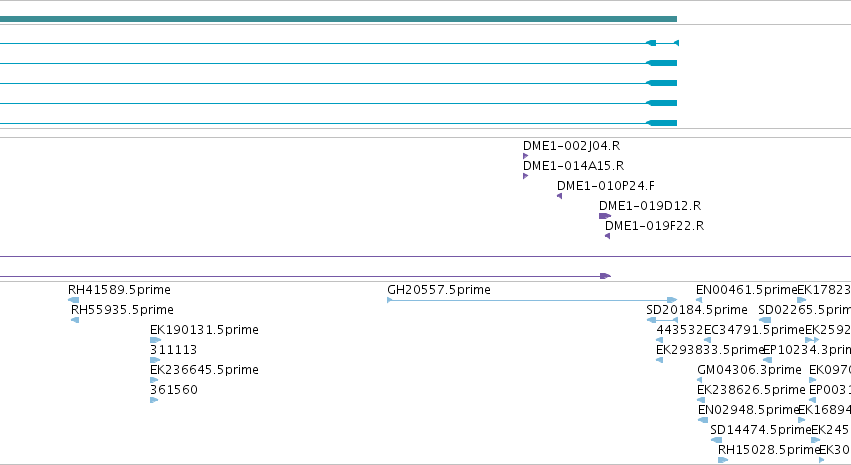This screenshot has width=851, height=465.
Task: Click the RH55935.5prime arrow glyph
Action: click(75, 320)
